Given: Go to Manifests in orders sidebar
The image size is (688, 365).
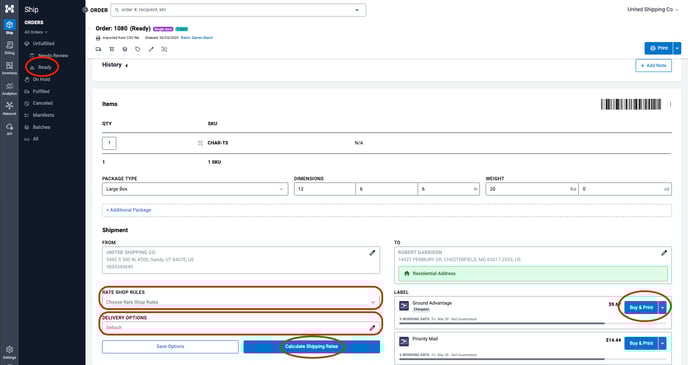Looking at the screenshot, I should tap(43, 115).
